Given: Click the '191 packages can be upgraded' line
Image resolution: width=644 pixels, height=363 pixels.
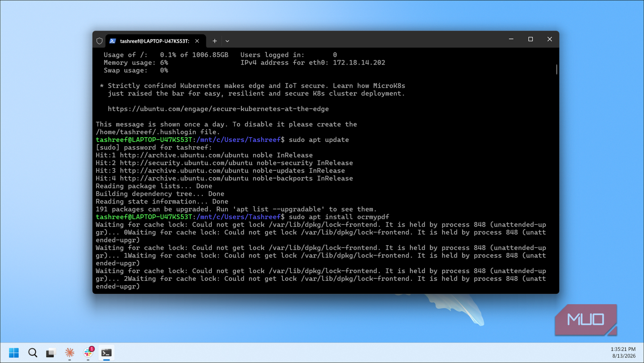Looking at the screenshot, I should point(236,209).
